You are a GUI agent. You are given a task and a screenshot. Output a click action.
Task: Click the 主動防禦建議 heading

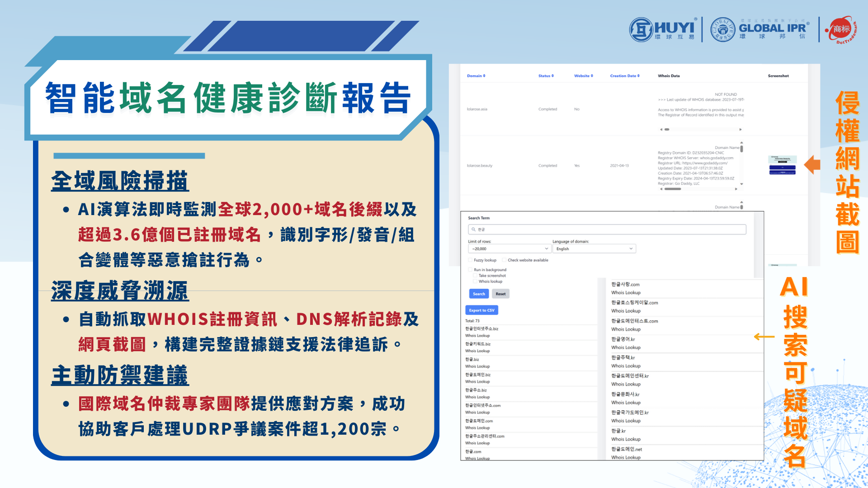[120, 375]
